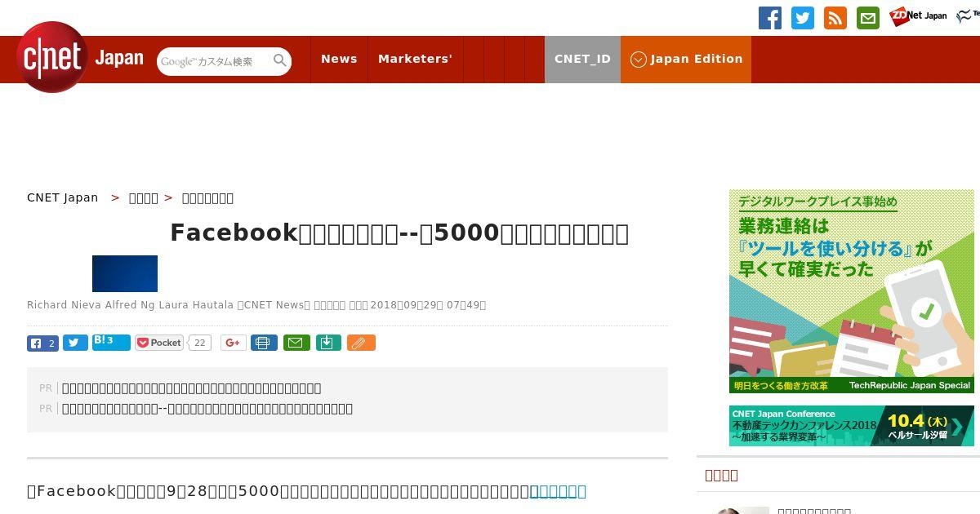Bookmark article with Hatena B! button
The width and height of the screenshot is (980, 514).
pos(111,343)
